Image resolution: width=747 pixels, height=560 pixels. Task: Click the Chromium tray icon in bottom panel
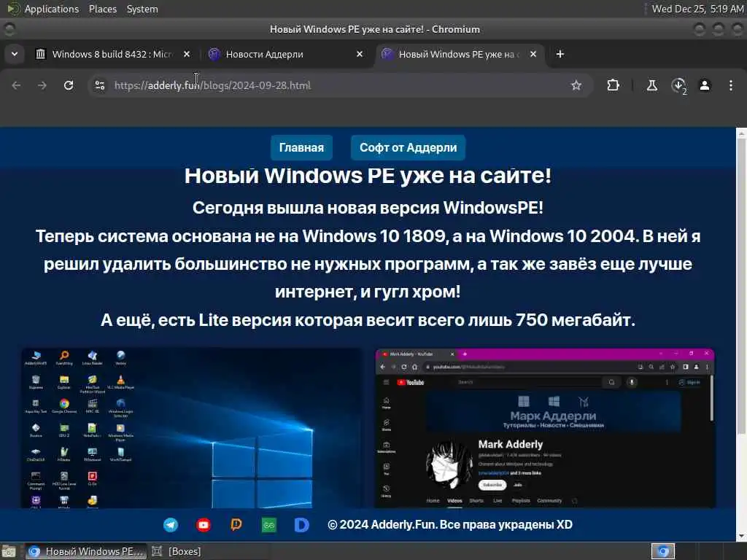coord(663,551)
